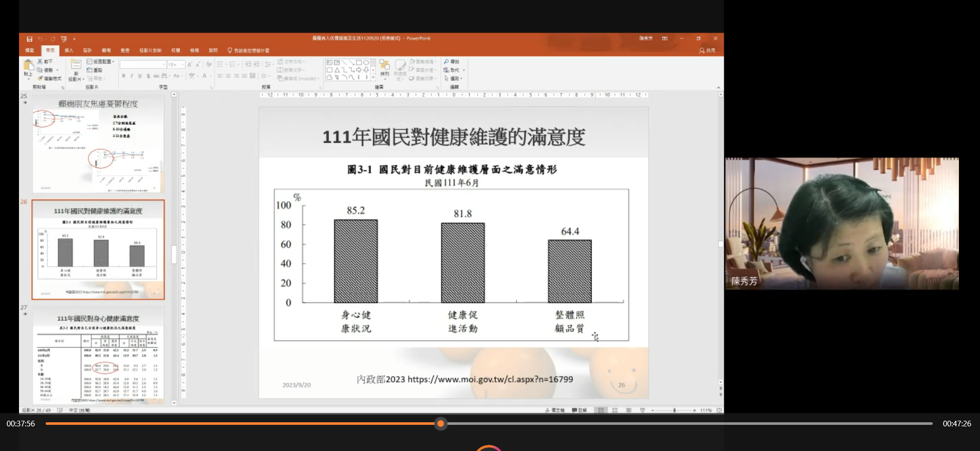Screen dimensions: 980x451
Task: Open the Shape Outline dropdown
Action: (423, 70)
